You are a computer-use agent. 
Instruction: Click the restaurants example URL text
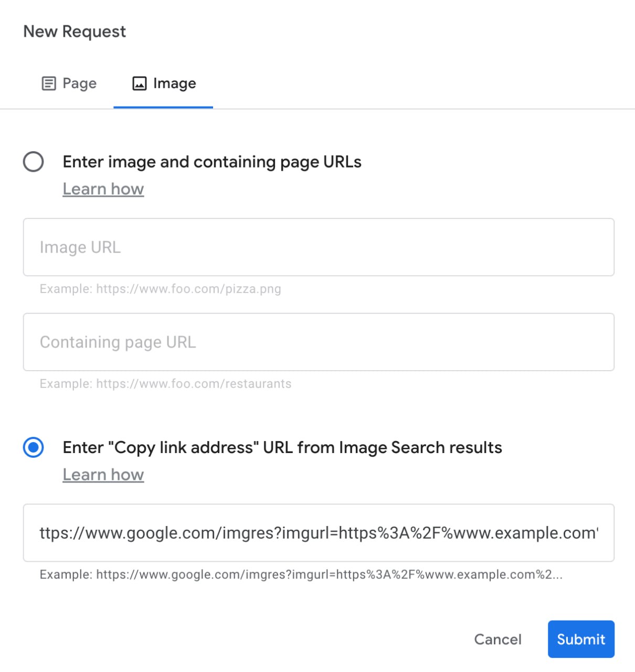pos(164,384)
